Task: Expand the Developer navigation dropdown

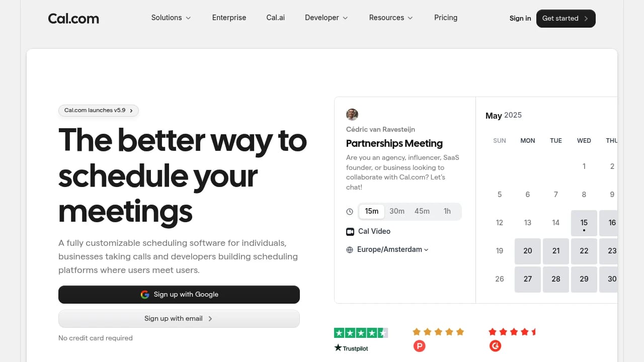Action: (x=326, y=18)
